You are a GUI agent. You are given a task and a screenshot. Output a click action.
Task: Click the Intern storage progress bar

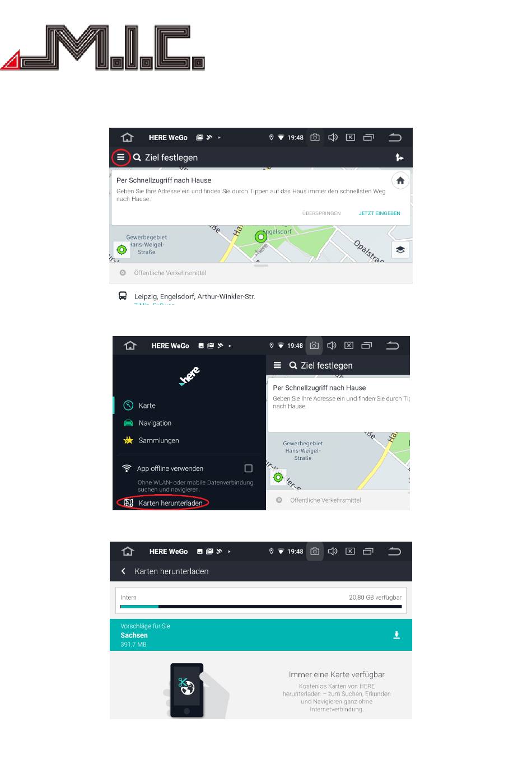point(261,606)
